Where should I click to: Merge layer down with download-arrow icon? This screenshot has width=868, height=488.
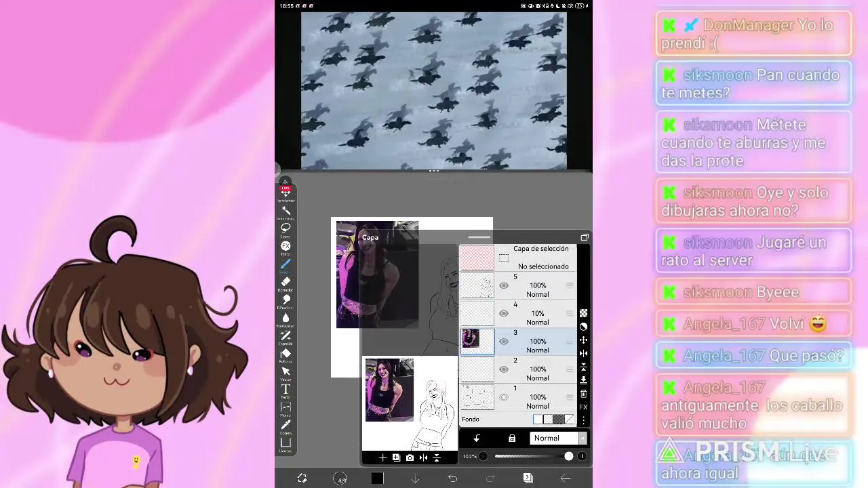(x=583, y=380)
